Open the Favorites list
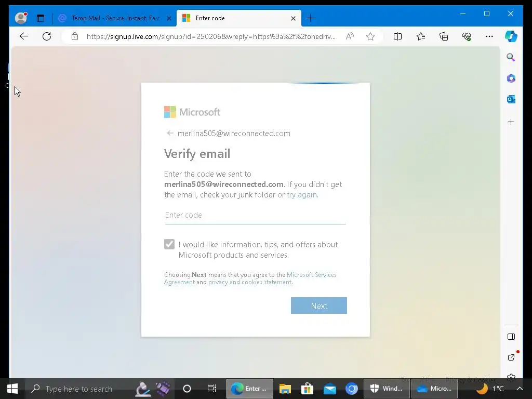Image resolution: width=532 pixels, height=399 pixels. [421, 36]
